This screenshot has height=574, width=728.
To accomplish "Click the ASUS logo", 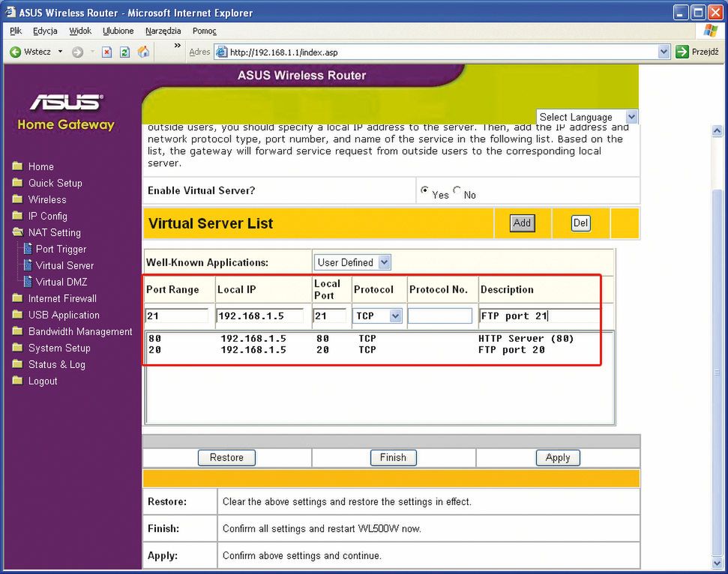I will (x=67, y=103).
